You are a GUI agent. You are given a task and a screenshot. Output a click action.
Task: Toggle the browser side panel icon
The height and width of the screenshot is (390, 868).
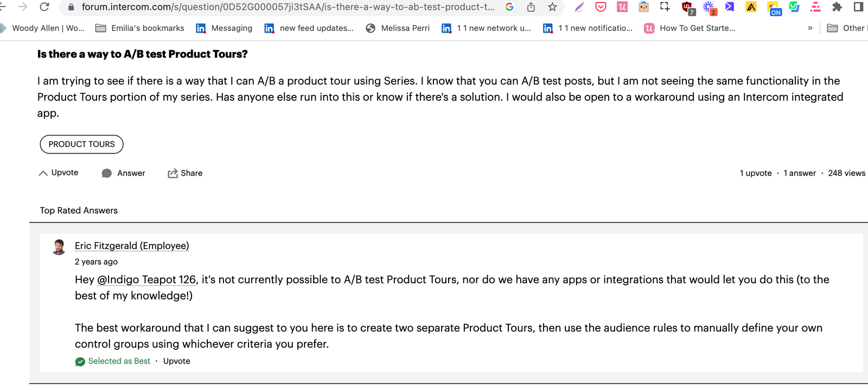[858, 7]
